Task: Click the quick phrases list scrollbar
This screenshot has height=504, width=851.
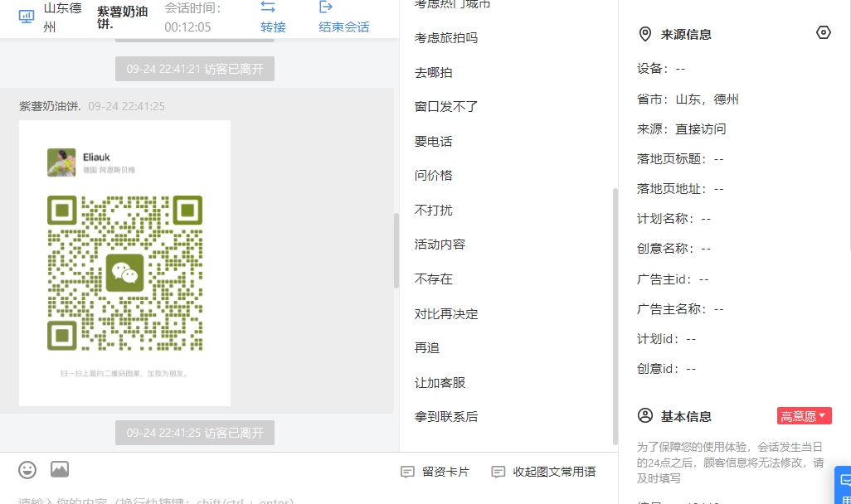Action: tap(615, 317)
